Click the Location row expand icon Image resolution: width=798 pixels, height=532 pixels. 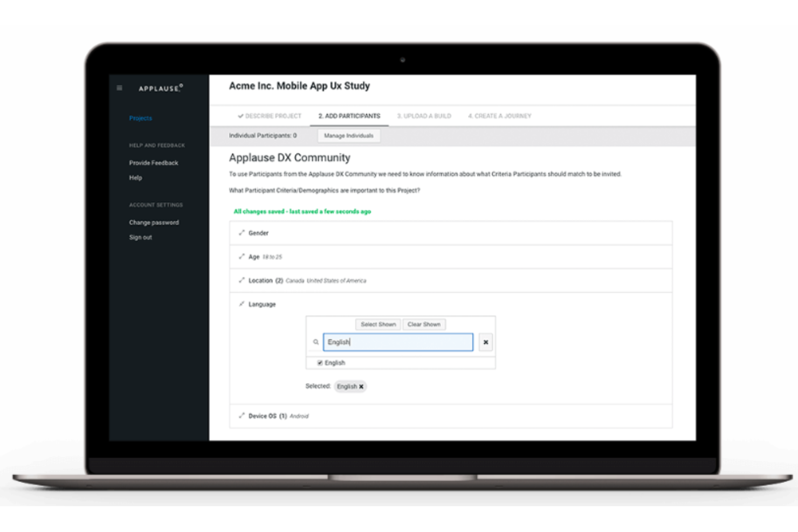pos(242,280)
